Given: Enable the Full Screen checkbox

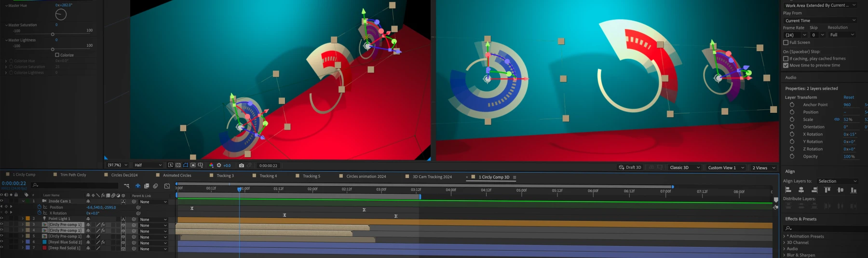Looking at the screenshot, I should point(786,42).
